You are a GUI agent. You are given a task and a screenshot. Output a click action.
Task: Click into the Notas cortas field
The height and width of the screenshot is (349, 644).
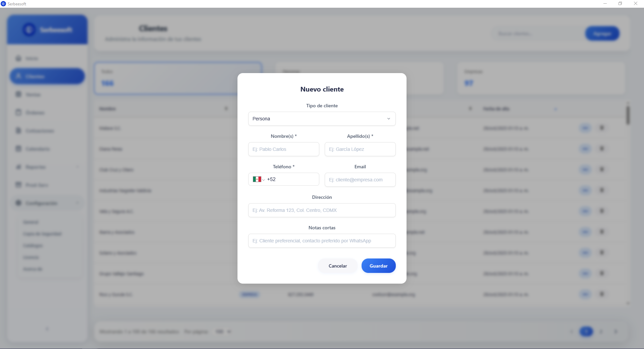coord(322,241)
